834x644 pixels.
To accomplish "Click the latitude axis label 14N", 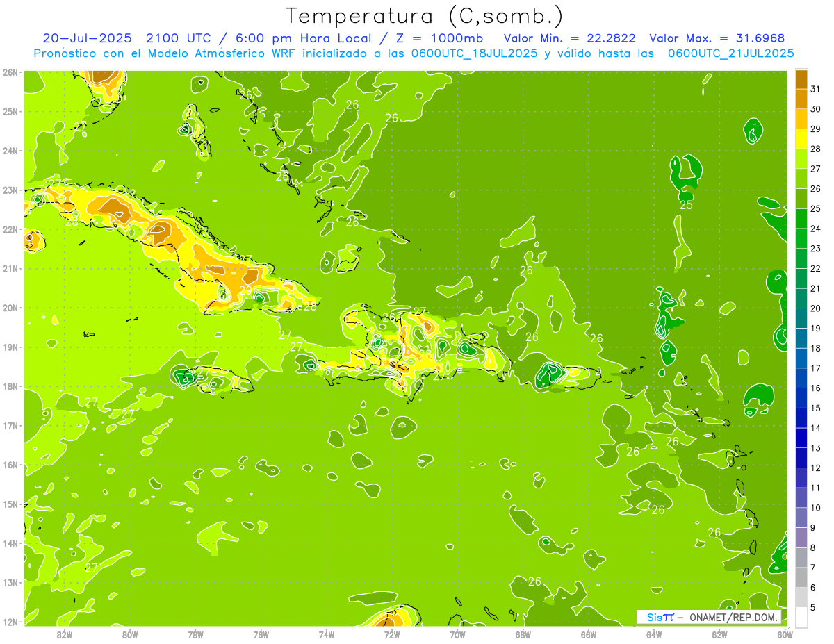I will 10,543.
